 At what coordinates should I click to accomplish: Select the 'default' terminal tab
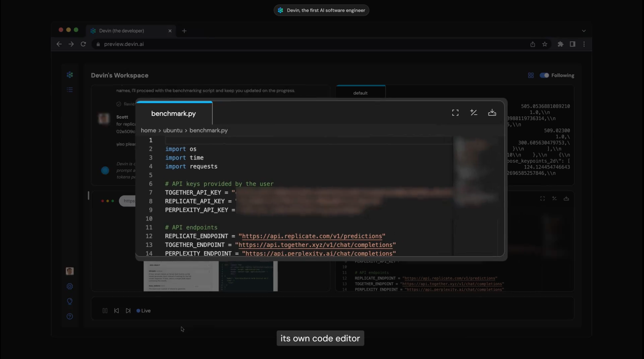click(x=360, y=93)
